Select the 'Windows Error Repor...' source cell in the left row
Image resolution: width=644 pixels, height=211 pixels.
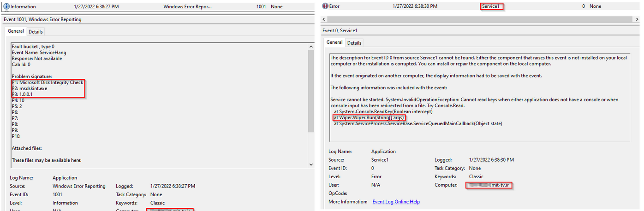coord(188,7)
